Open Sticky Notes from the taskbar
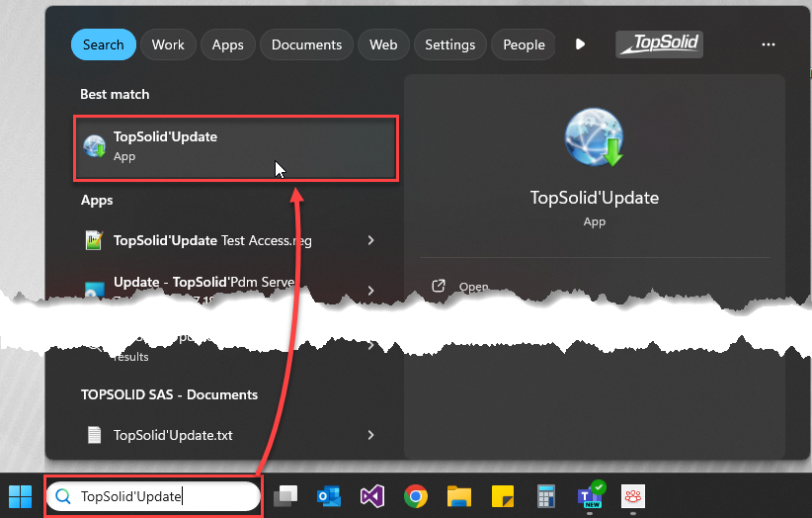 (x=503, y=496)
